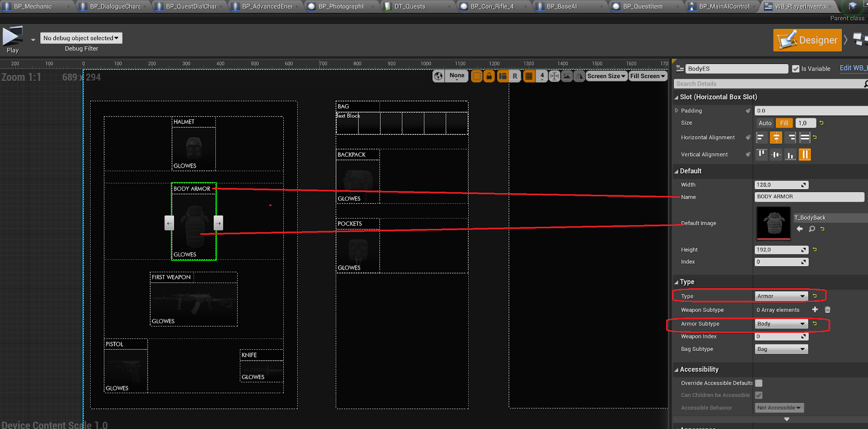The image size is (868, 429).
Task: Show advanced Accessibility options arrow
Action: (787, 419)
